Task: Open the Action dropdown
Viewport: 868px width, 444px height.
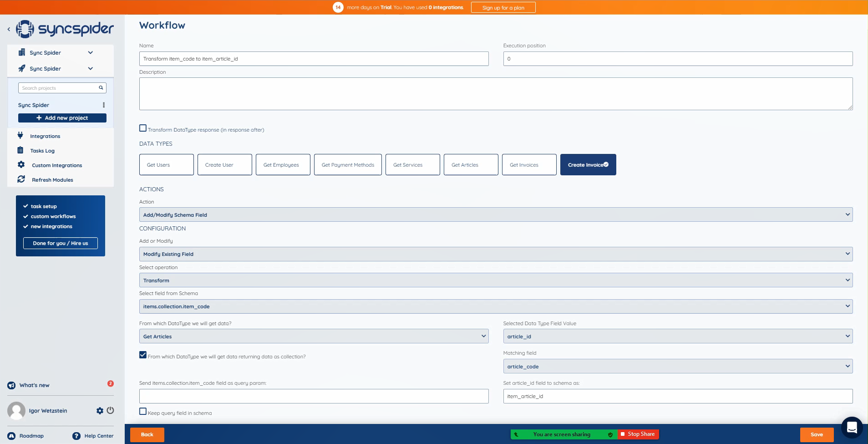Action: tap(496, 214)
